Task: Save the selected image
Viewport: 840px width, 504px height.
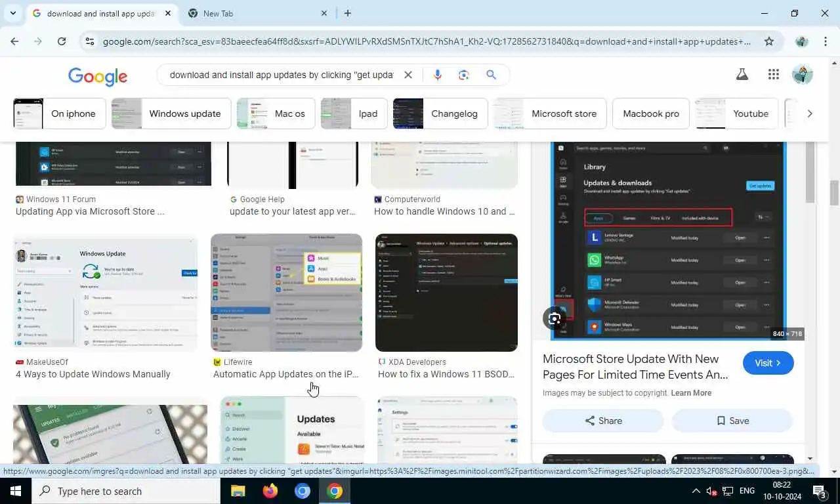Action: tap(732, 421)
